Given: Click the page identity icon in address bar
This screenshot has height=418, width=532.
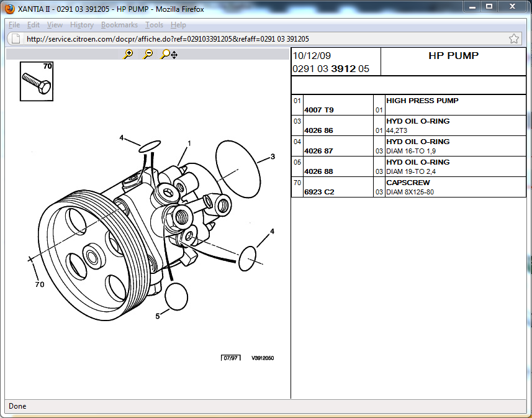Looking at the screenshot, I should click(x=16, y=39).
